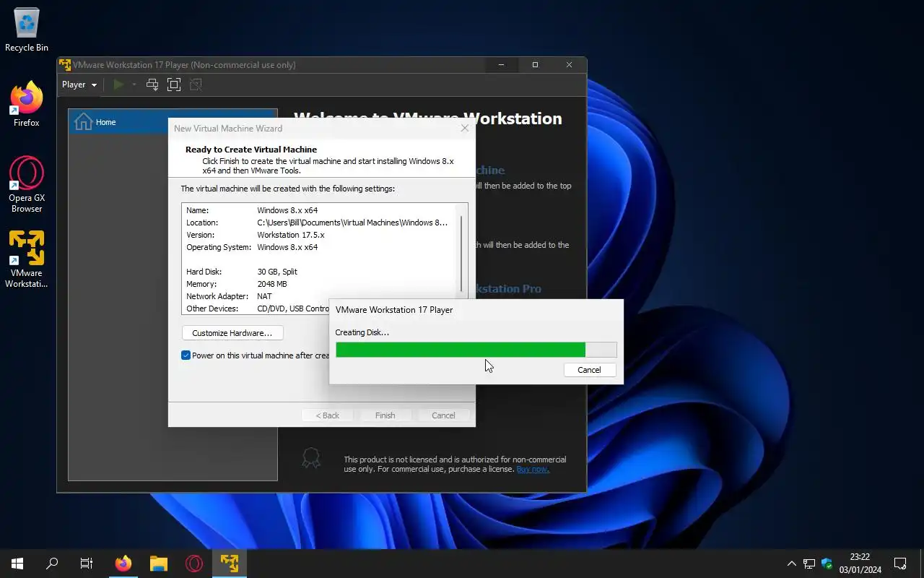Click the green Power On play icon
The image size is (924, 578).
118,85
